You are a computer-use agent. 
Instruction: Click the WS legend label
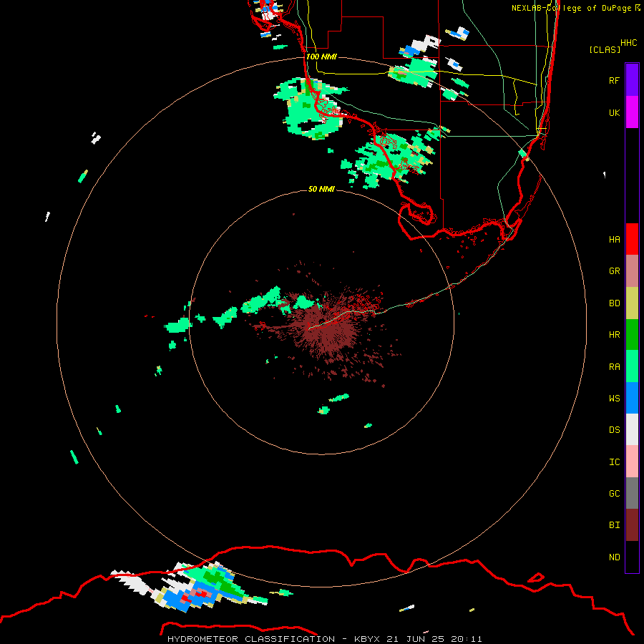pos(614,398)
